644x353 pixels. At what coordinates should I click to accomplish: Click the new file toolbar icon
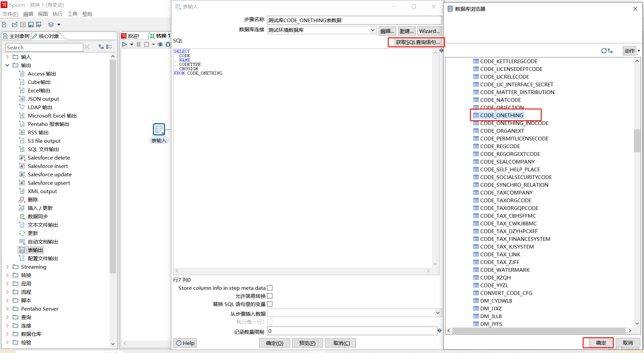tap(4, 25)
